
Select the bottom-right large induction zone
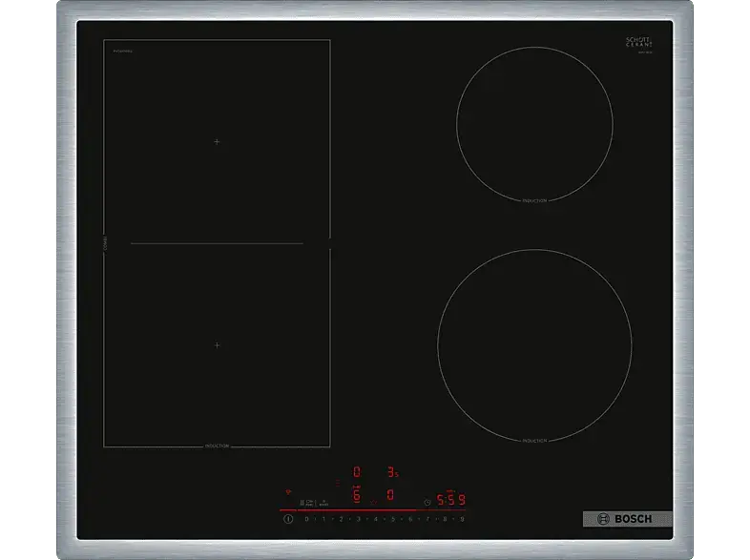tap(534, 346)
